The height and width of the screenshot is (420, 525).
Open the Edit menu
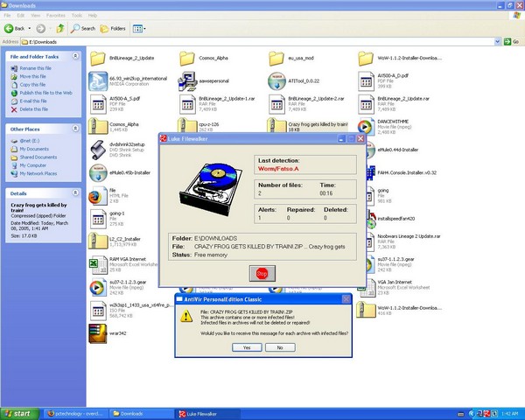(x=21, y=16)
